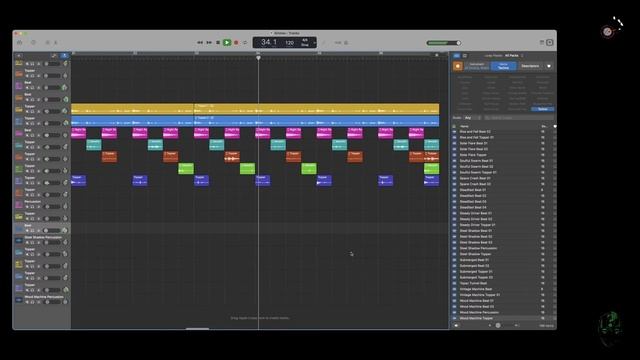
Task: Switch the loop browser to column view
Action: [464, 56]
